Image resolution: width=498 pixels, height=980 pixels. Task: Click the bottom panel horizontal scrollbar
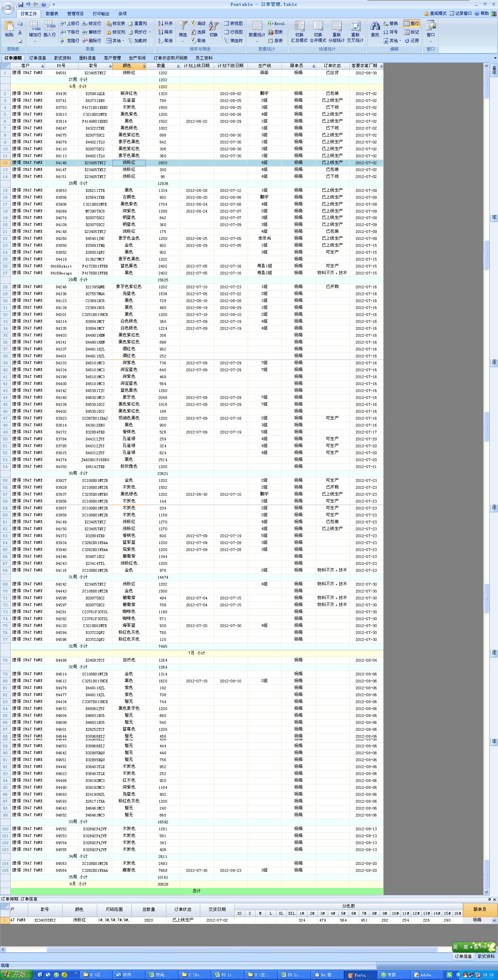click(242, 950)
